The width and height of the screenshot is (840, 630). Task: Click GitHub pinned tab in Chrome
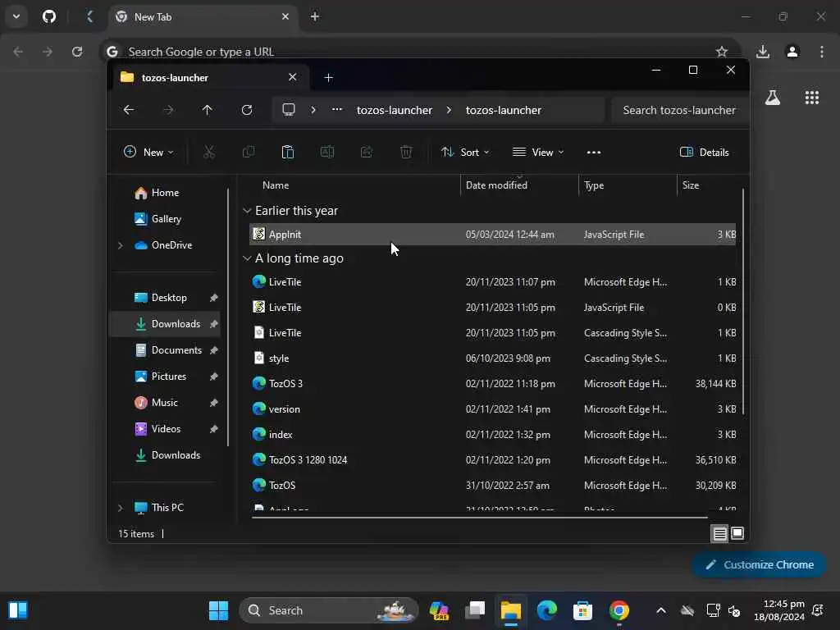(48, 16)
